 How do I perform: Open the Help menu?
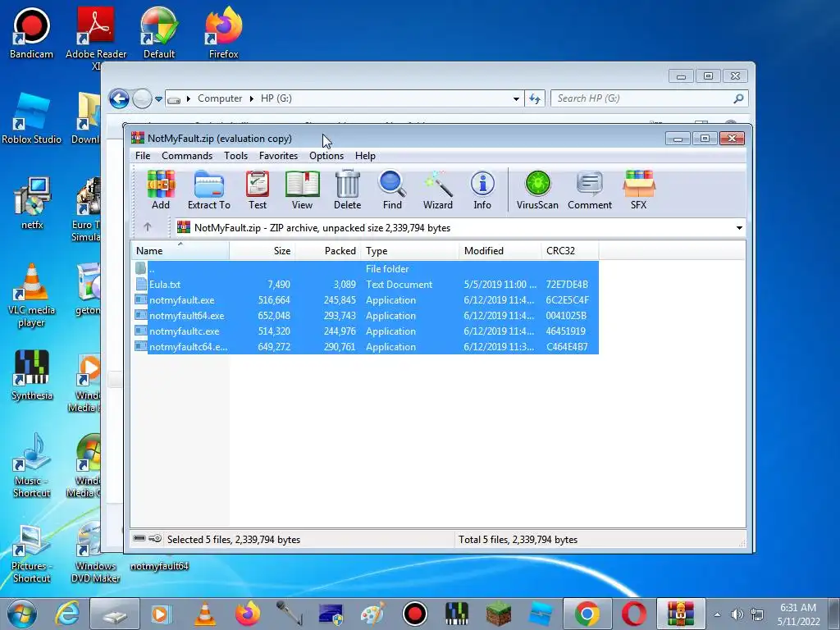click(x=365, y=156)
